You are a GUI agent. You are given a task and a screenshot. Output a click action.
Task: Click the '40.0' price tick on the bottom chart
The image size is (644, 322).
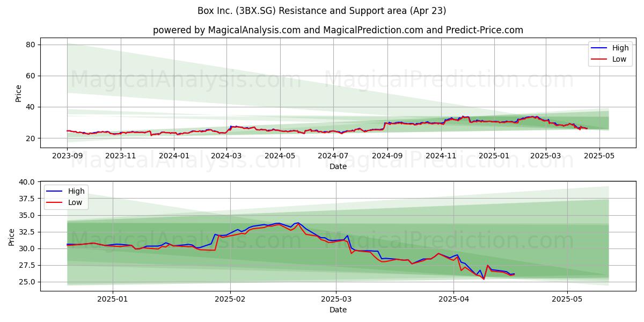[27, 182]
